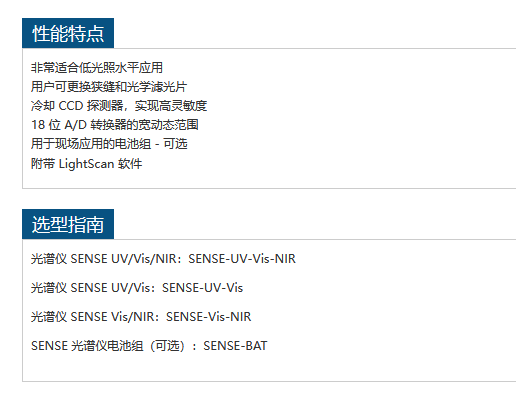Image resolution: width=516 pixels, height=398 pixels.
Task: Click the 用户可更换狭缝和光学滤光片 text line
Action: point(109,87)
